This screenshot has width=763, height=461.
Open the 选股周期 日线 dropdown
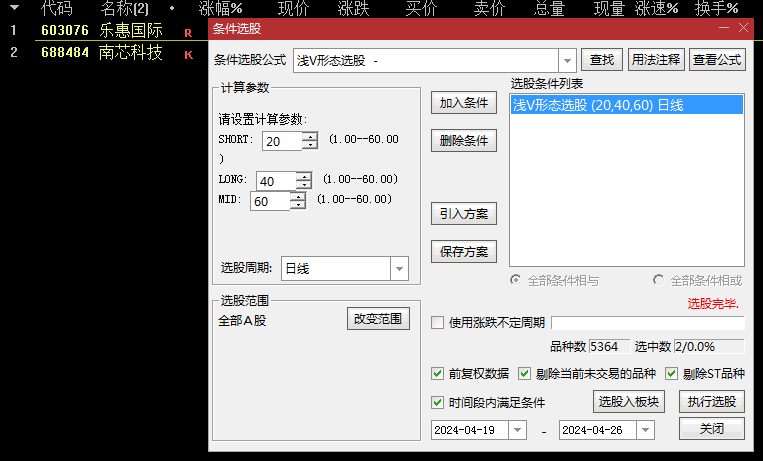coord(399,269)
